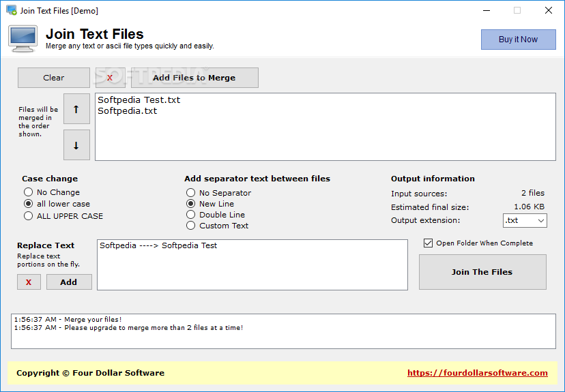Screen dimensions: 565x392
Task: Click Join The Files button
Action: [x=482, y=272]
